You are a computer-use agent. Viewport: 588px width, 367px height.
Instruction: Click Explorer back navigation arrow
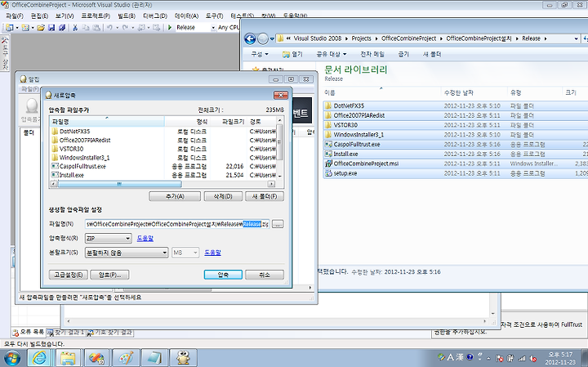point(250,38)
